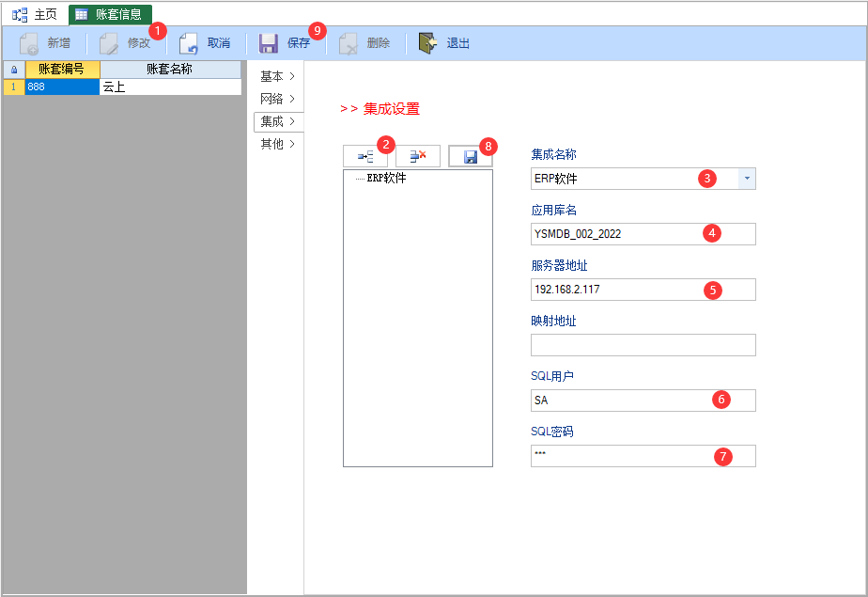Switch to the 主页 tab
The width and height of the screenshot is (868, 597).
(35, 14)
